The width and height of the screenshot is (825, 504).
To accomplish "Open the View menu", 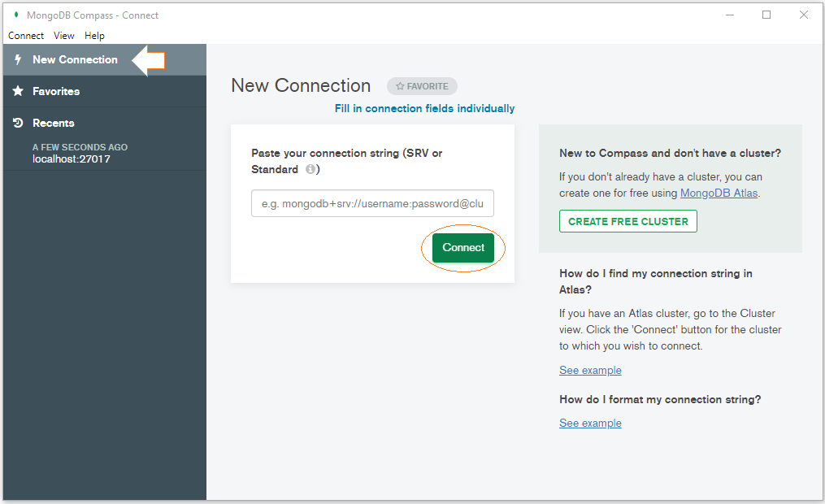I will pyautogui.click(x=63, y=35).
